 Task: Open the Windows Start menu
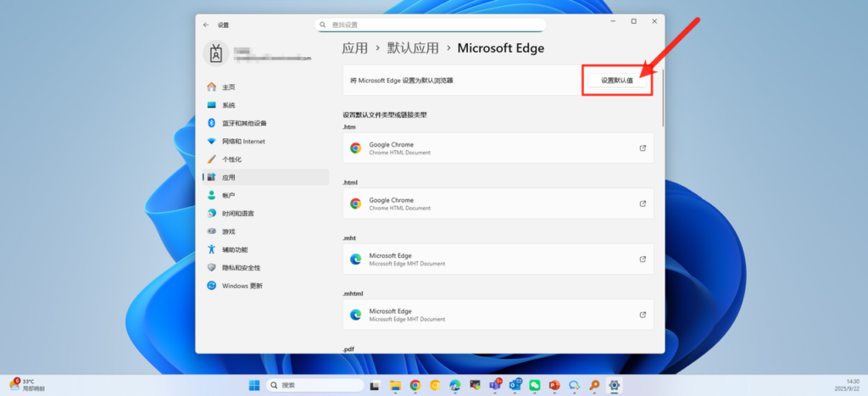coord(254,385)
